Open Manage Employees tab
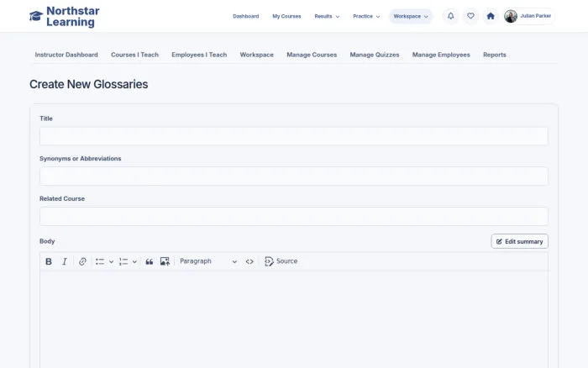 (x=441, y=55)
